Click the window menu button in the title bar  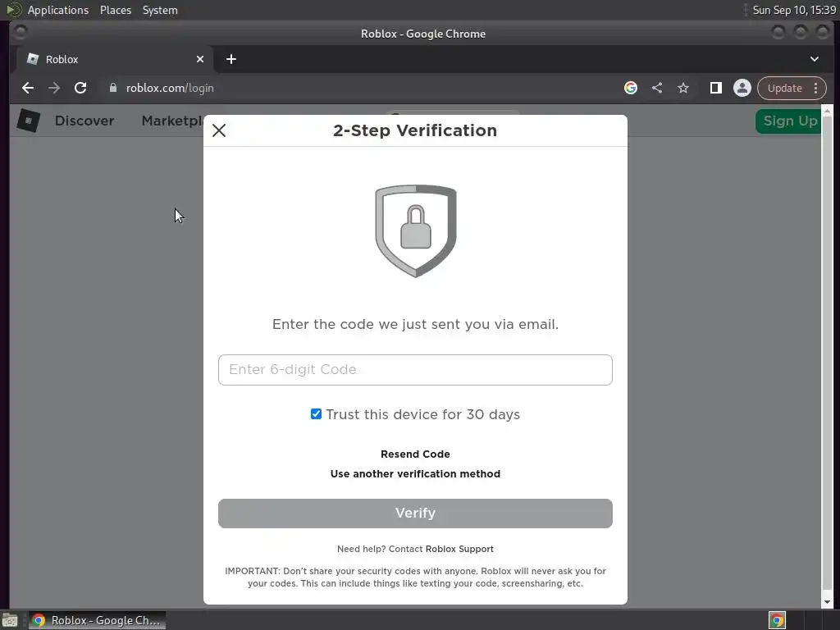tap(21, 33)
